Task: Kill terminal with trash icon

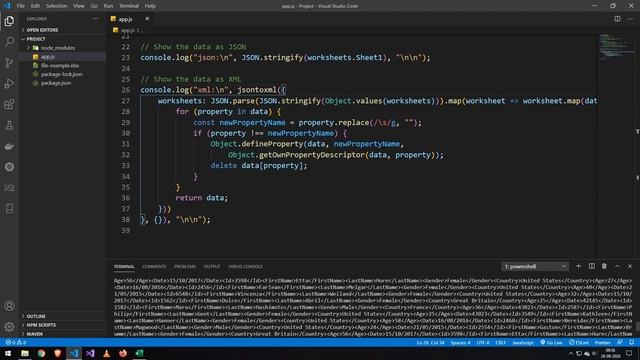Action: (604, 266)
